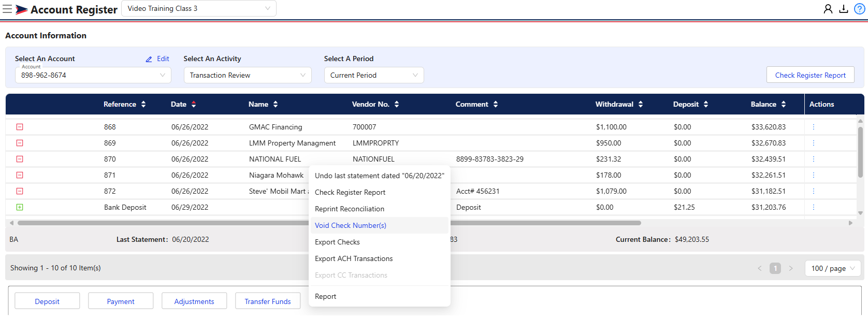Click the pencil Edit icon
This screenshot has width=868, height=318.
149,59
